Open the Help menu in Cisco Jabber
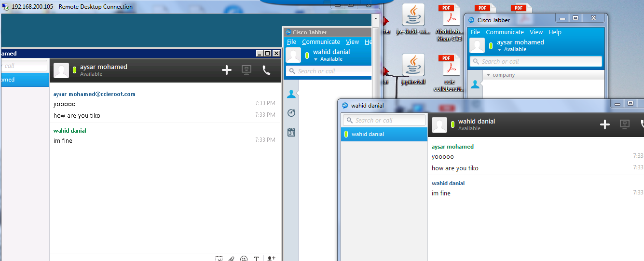 coord(555,32)
